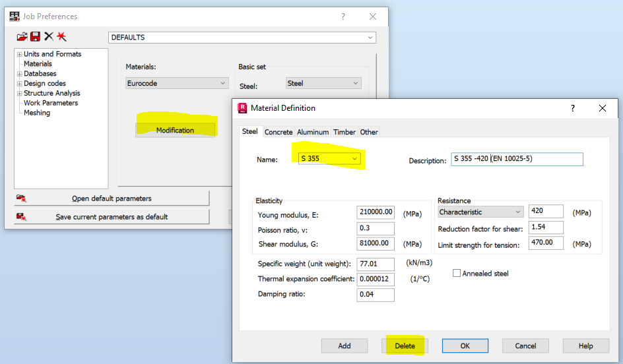Select the Materials tree item

tap(38, 63)
